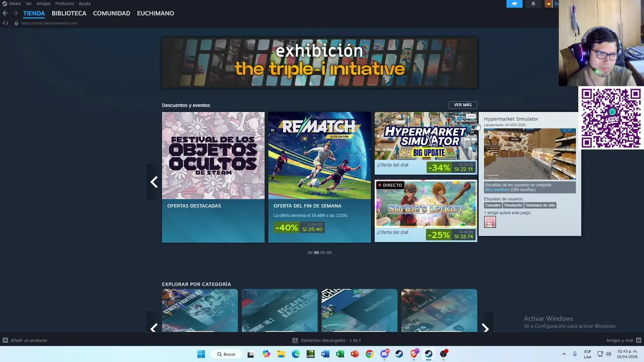This screenshot has height=362, width=644.
Task: Open the EUCHIMANO profile tab
Action: [x=155, y=13]
